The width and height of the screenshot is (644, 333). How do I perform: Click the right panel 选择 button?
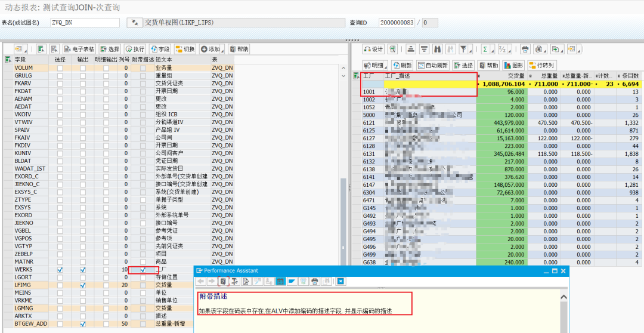click(x=463, y=66)
